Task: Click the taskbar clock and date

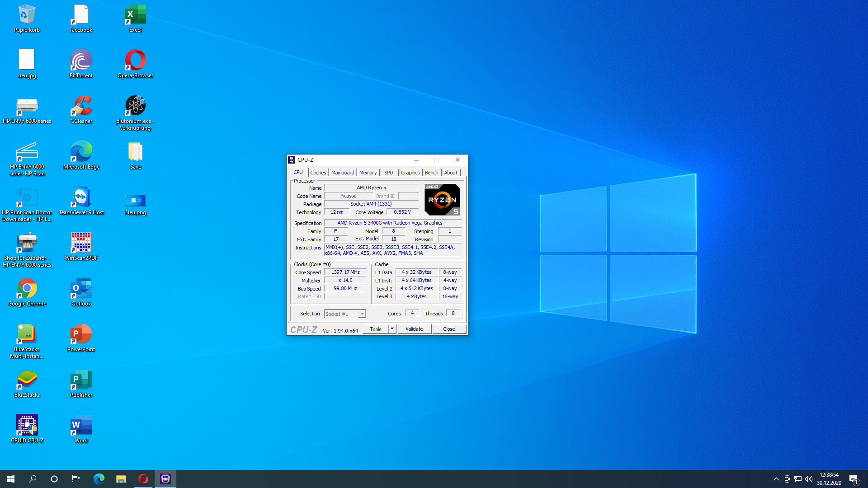Action: coord(829,479)
